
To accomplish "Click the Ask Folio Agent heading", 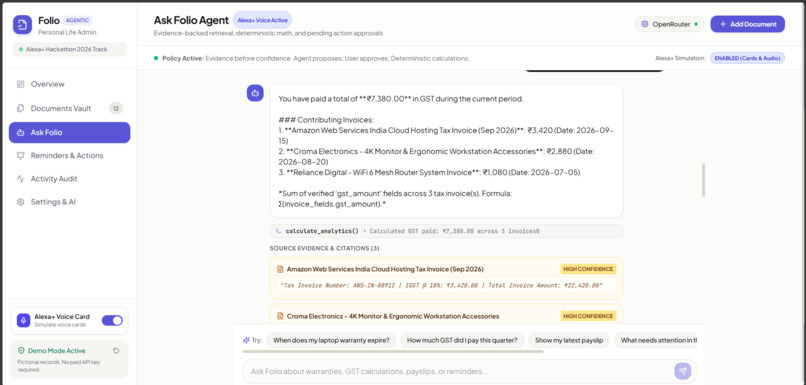I will point(191,20).
